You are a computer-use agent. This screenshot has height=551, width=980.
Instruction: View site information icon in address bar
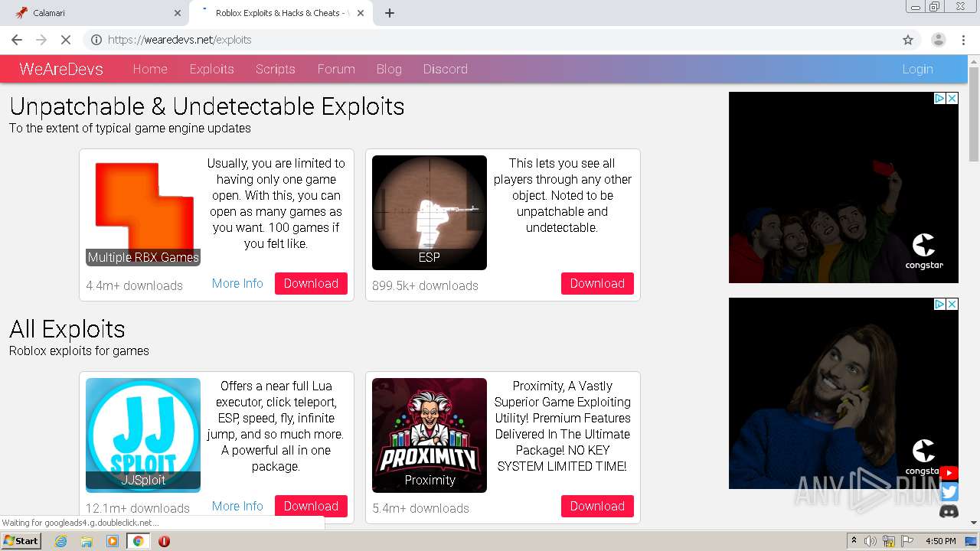96,40
